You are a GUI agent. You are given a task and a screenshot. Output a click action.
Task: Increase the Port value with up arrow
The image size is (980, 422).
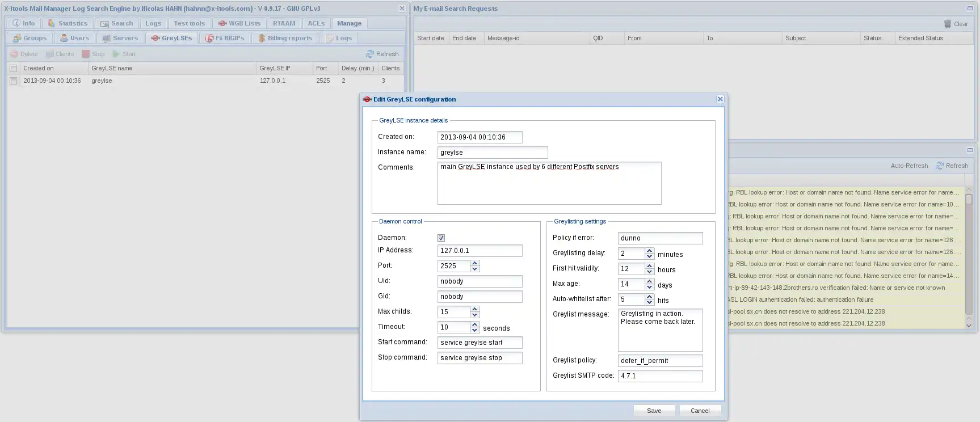point(475,263)
